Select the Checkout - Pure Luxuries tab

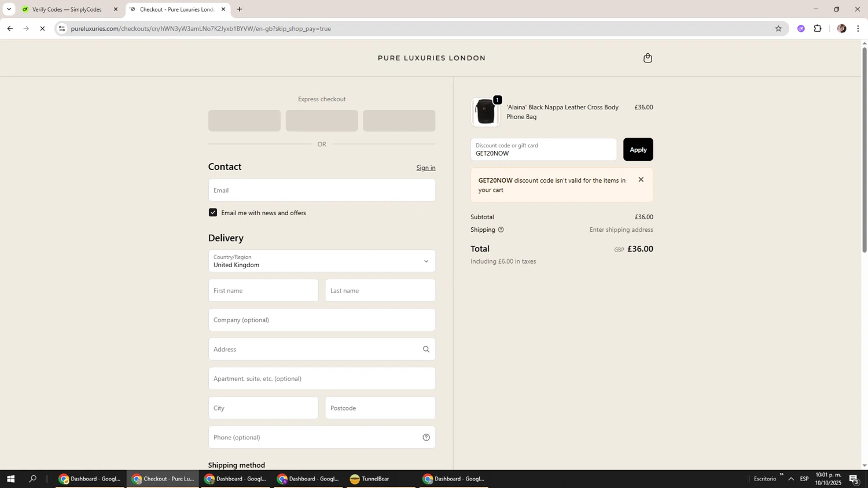[177, 9]
